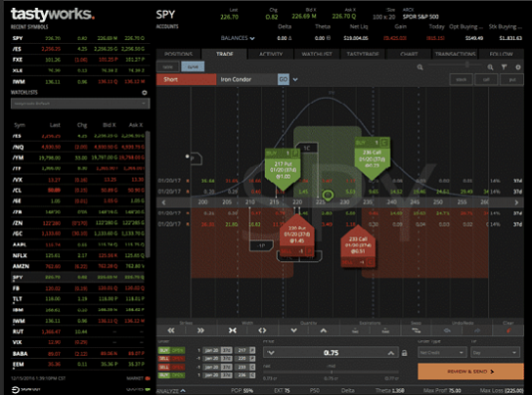This screenshot has width=532, height=395.
Task: Open watchlist settings gear icon
Action: 145,92
